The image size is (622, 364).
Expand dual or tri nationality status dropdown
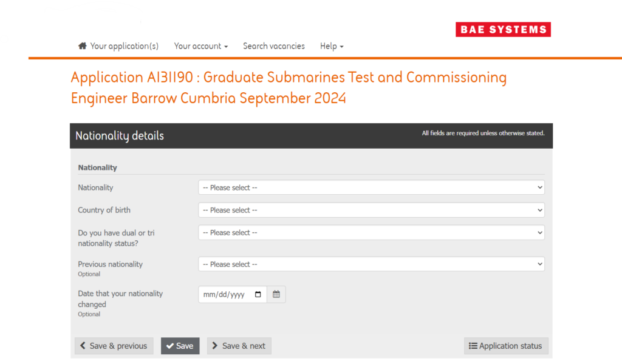tap(371, 232)
